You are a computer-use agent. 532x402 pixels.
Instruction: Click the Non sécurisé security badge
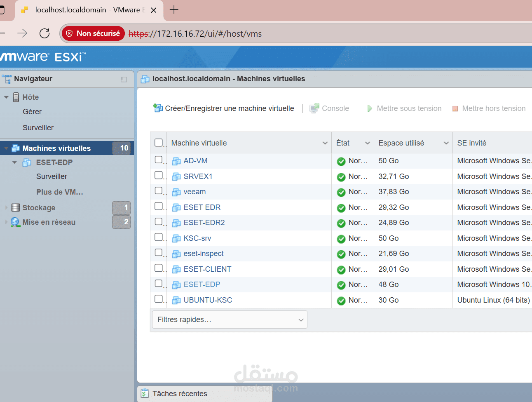click(x=93, y=33)
